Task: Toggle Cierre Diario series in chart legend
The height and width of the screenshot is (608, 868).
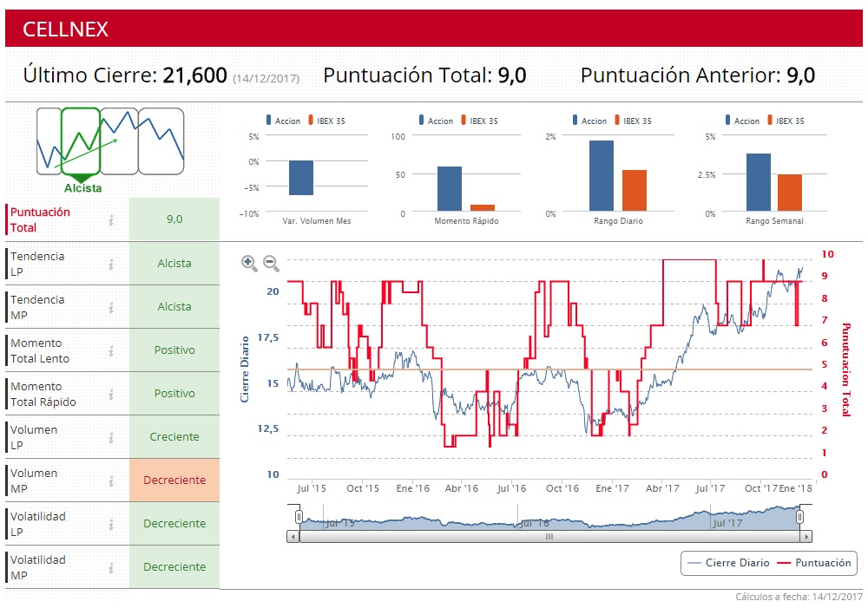Action: [728, 563]
